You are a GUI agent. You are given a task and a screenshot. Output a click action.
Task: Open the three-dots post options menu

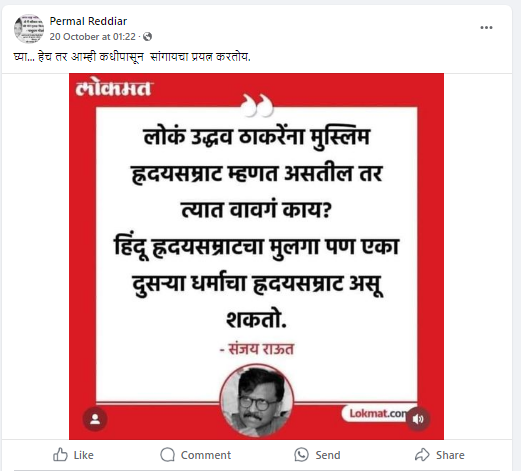point(486,28)
